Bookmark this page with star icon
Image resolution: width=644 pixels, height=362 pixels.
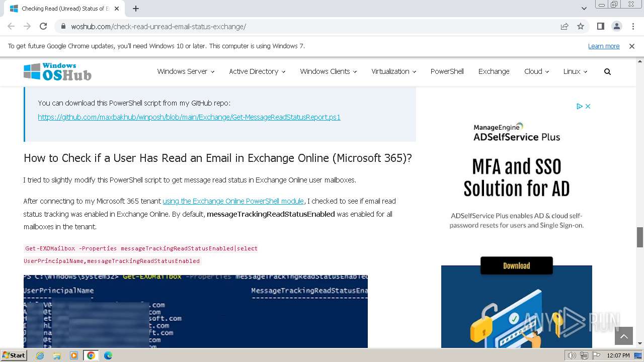click(581, 26)
